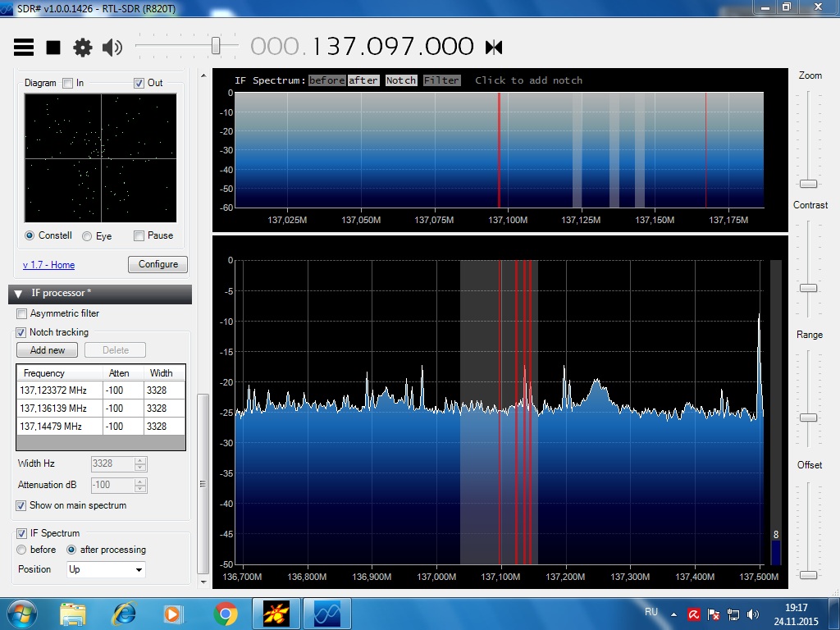Open the Action Center flag icon
This screenshot has width=840, height=630.
pyautogui.click(x=714, y=614)
